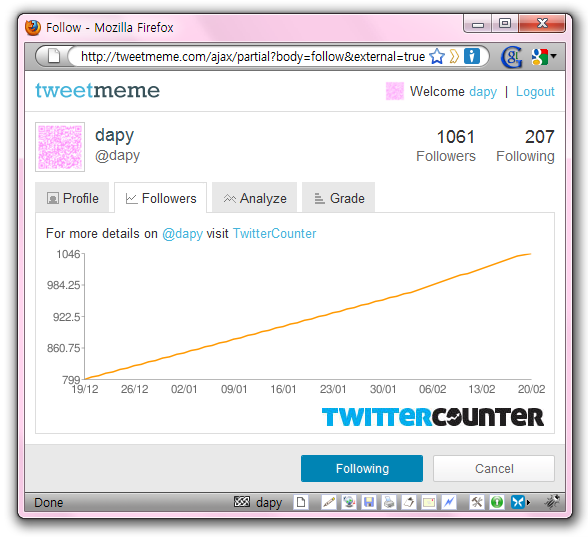Click the 26/12 x-axis date label
Viewport: 588px width, 537px height.
[x=135, y=389]
